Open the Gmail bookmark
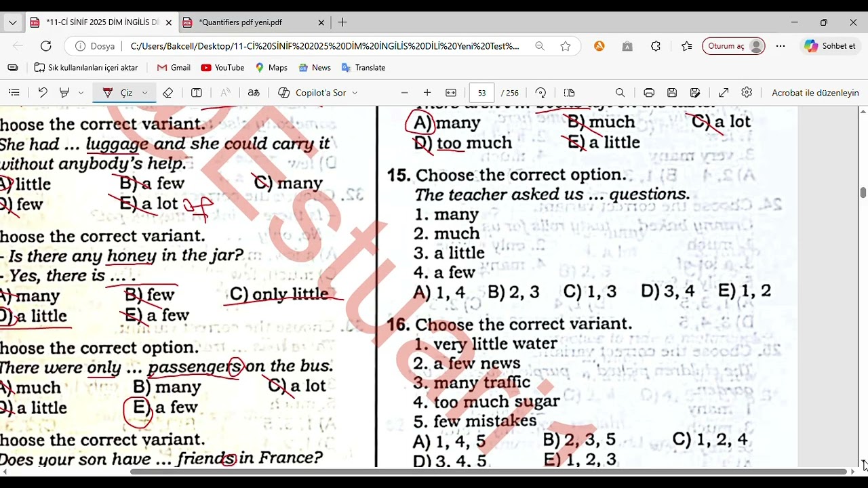 coord(174,68)
